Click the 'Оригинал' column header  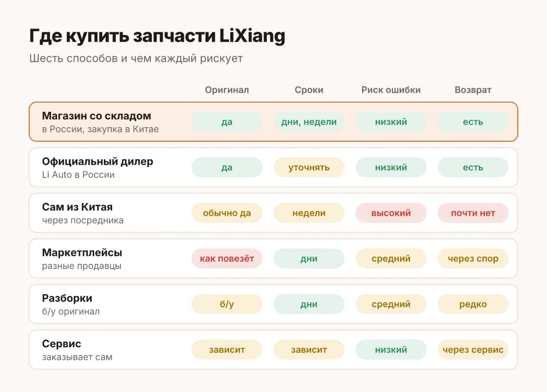(x=227, y=90)
